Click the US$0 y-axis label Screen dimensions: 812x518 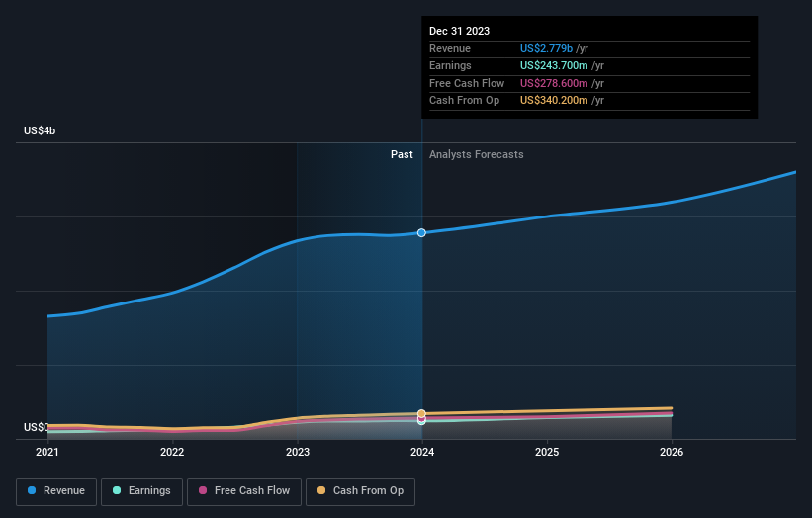pyautogui.click(x=36, y=427)
